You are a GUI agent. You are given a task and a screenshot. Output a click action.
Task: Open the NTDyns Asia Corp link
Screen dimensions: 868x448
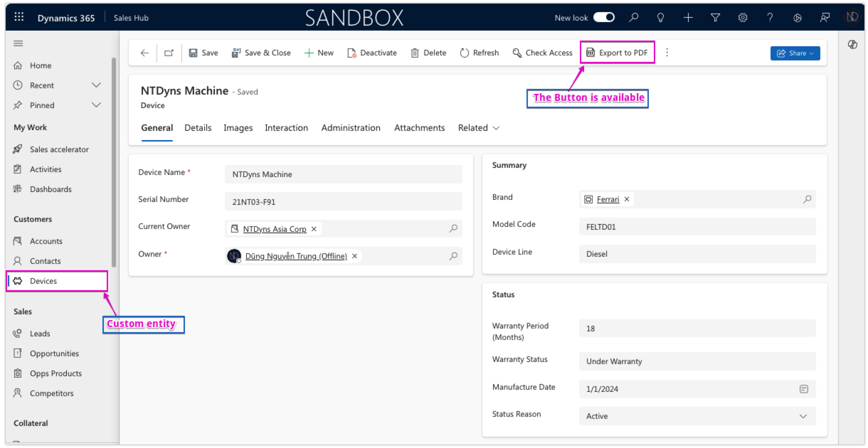pos(274,229)
